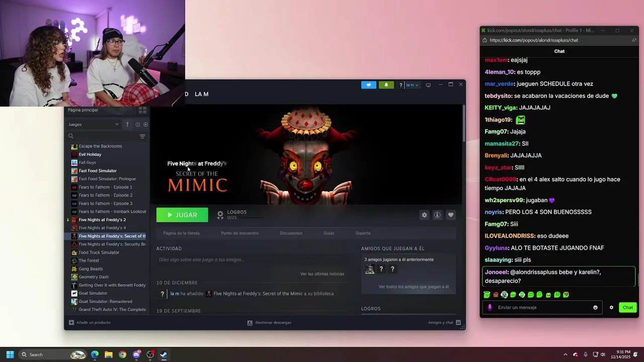The height and width of the screenshot is (362, 644).
Task: Click read aloud icon in chat address bar
Action: (634, 40)
